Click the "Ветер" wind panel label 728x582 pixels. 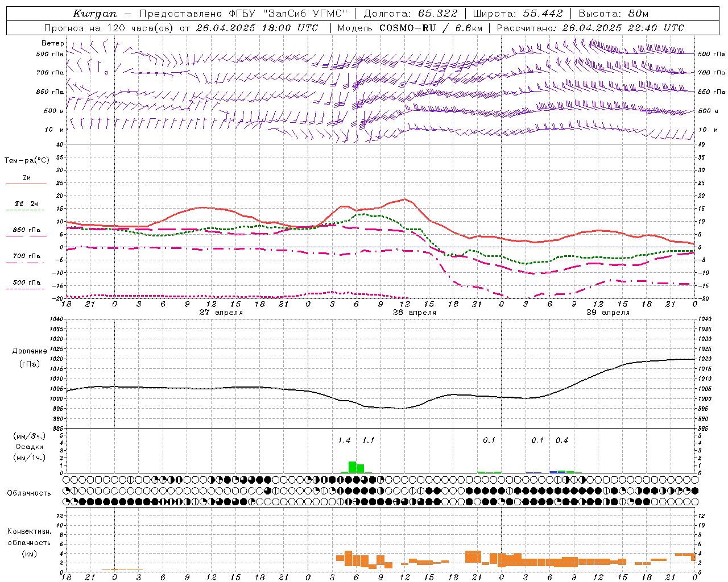(53, 43)
